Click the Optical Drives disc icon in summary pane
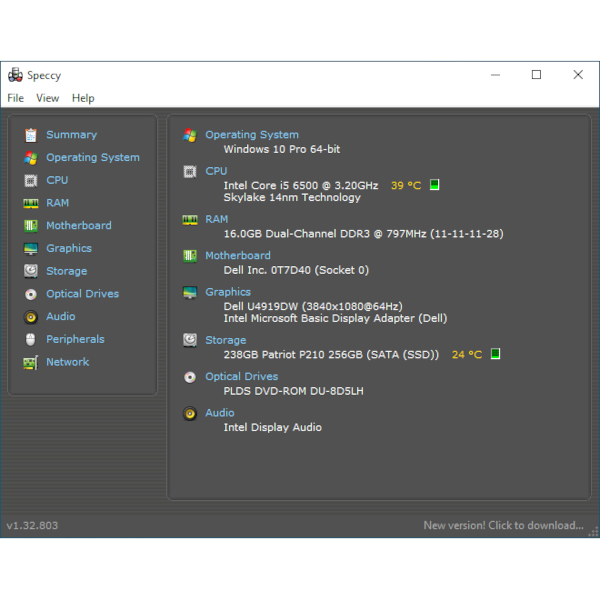 [190, 377]
